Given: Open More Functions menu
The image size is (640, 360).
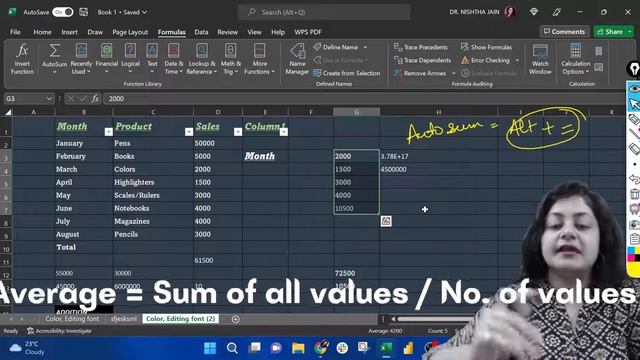Looking at the screenshot, I should coord(259,59).
